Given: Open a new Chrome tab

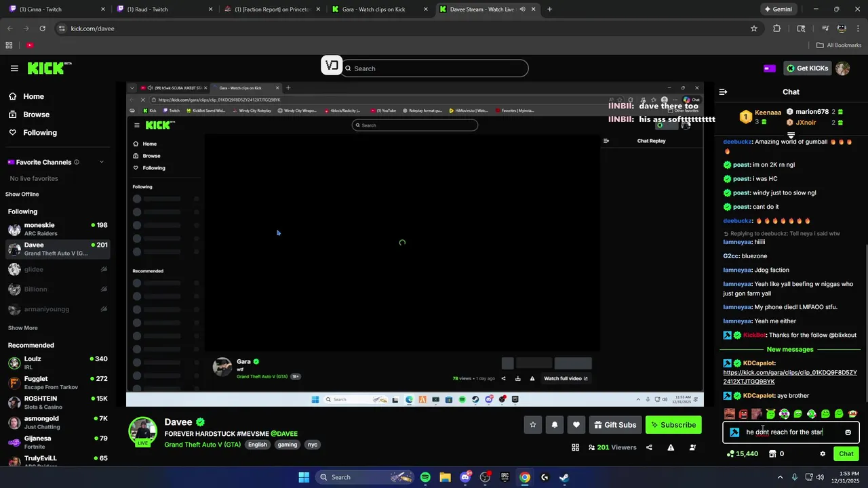Looking at the screenshot, I should [x=549, y=9].
